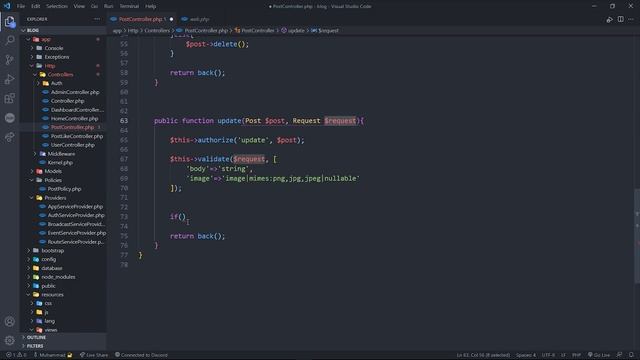The image size is (640, 360).
Task: Click the Go Live status bar button
Action: tap(598, 355)
